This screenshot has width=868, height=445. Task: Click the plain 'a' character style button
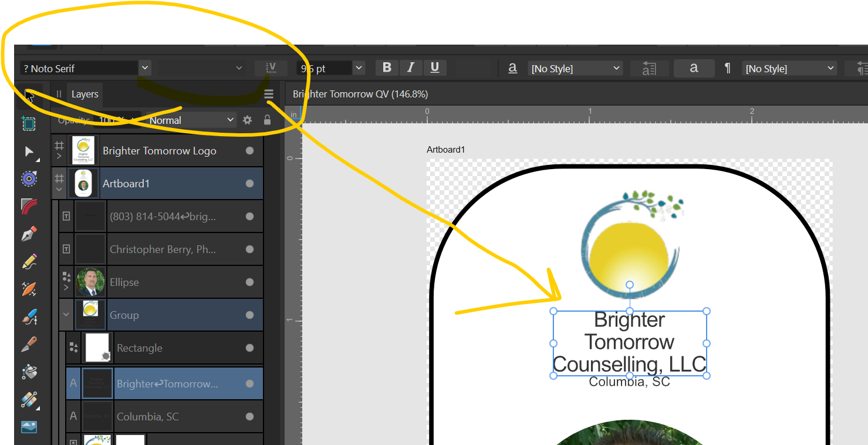point(694,68)
